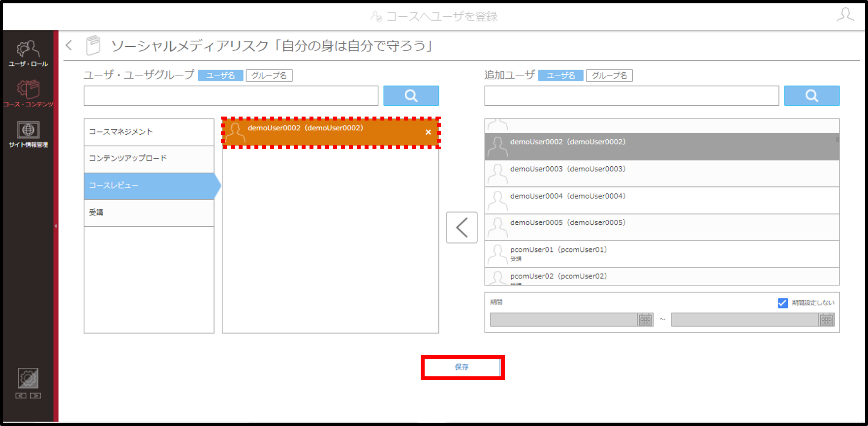Select demoUser0005 in the user list
This screenshot has height=426, width=868.
tap(662, 227)
